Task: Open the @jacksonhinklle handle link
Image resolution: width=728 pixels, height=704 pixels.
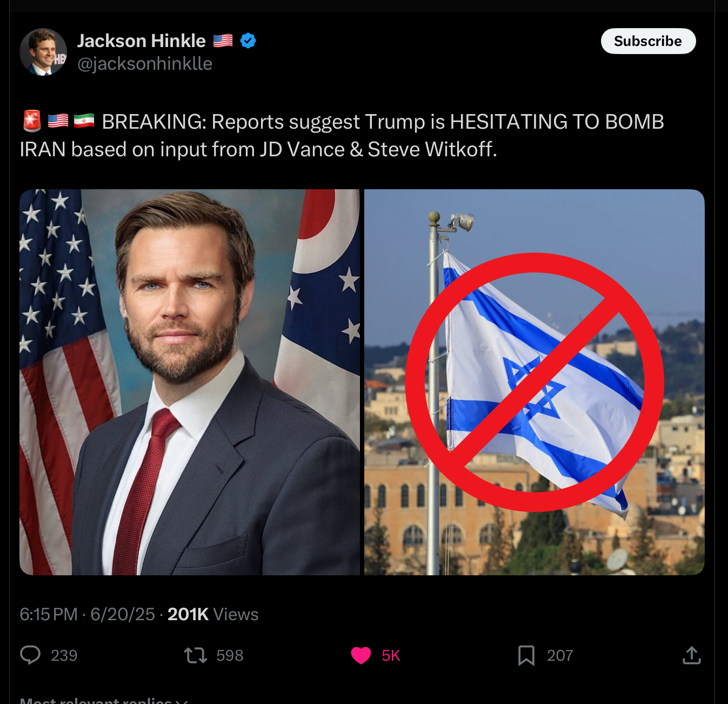Action: (x=145, y=64)
